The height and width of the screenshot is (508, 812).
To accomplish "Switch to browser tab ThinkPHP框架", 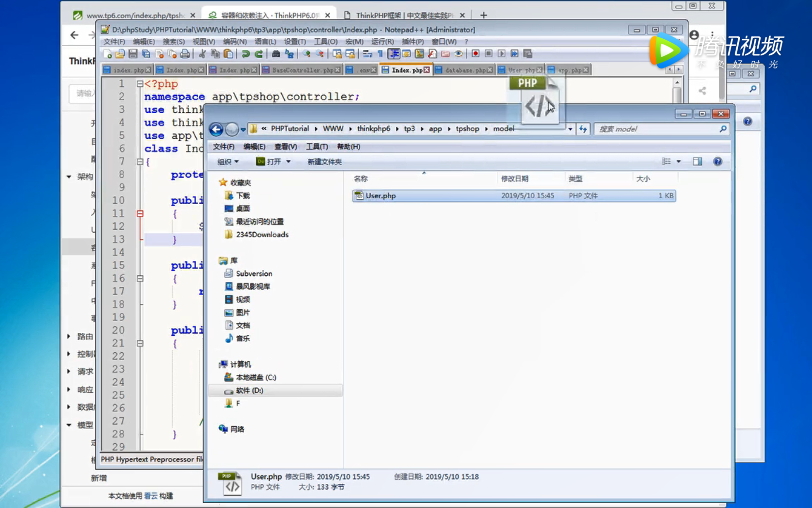I will click(x=405, y=15).
